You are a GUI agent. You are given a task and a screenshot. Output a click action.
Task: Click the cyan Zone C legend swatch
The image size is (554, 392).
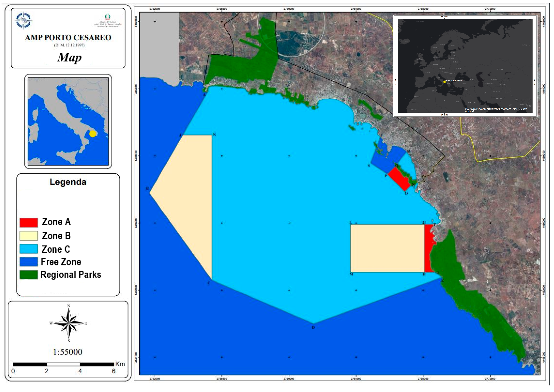click(29, 249)
